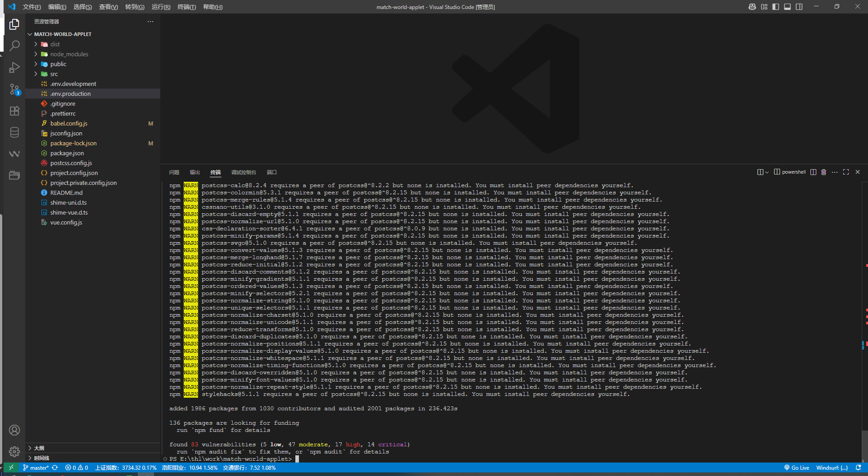Open the 文件(F) menu
This screenshot has height=476, width=868.
(x=32, y=7)
